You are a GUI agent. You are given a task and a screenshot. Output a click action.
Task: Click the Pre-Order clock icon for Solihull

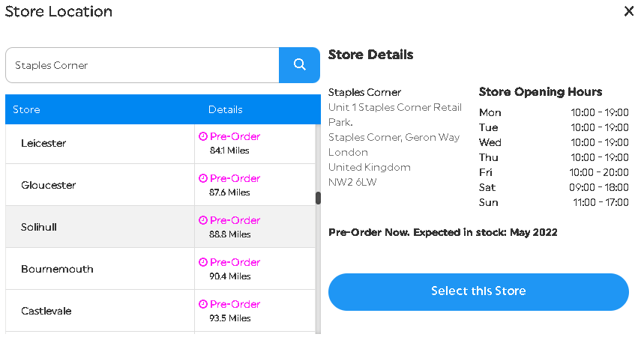click(203, 220)
